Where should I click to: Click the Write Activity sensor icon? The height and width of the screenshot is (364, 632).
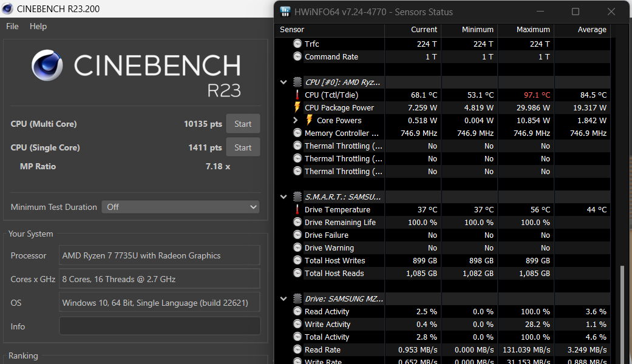click(x=297, y=324)
